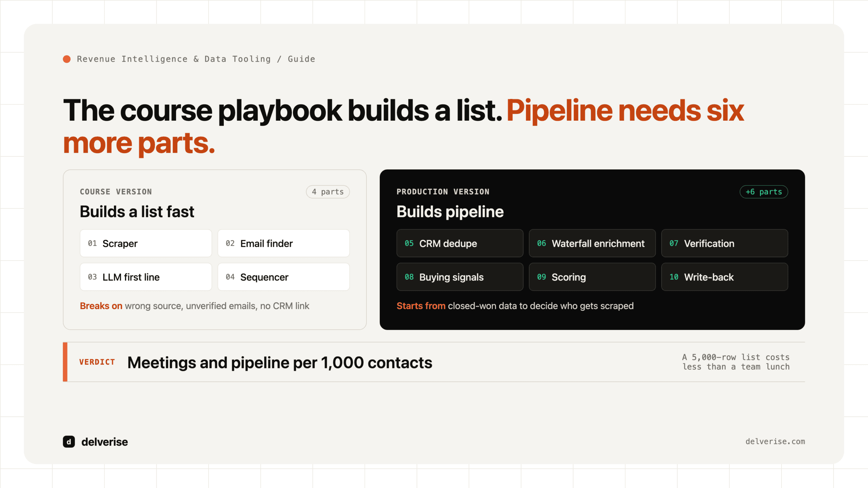
Task: Select the "05 CRM dedupe" card
Action: pyautogui.click(x=460, y=243)
